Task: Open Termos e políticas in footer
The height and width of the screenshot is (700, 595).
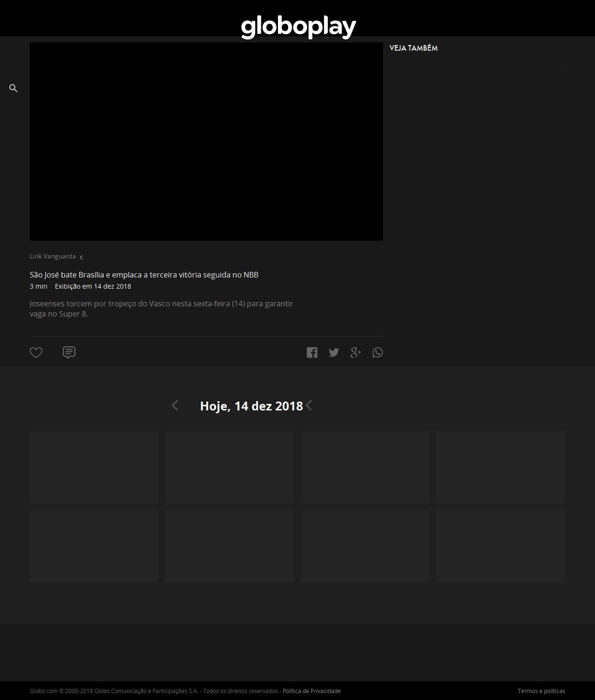Action: click(x=541, y=691)
